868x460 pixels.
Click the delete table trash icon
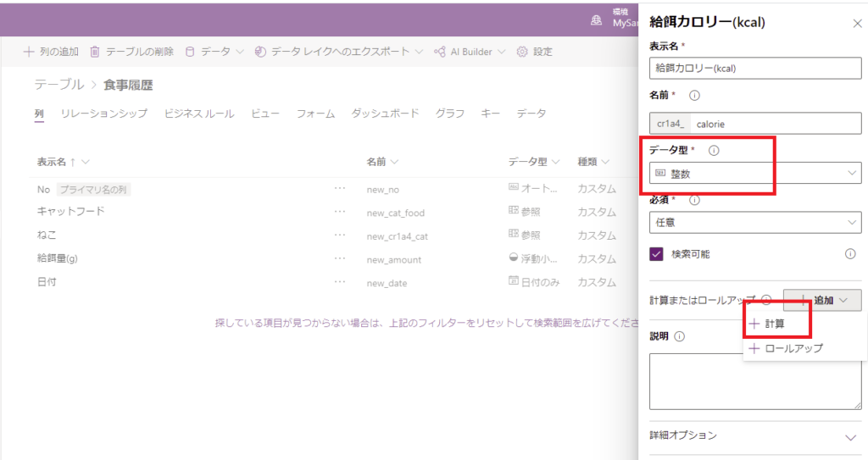coord(95,52)
